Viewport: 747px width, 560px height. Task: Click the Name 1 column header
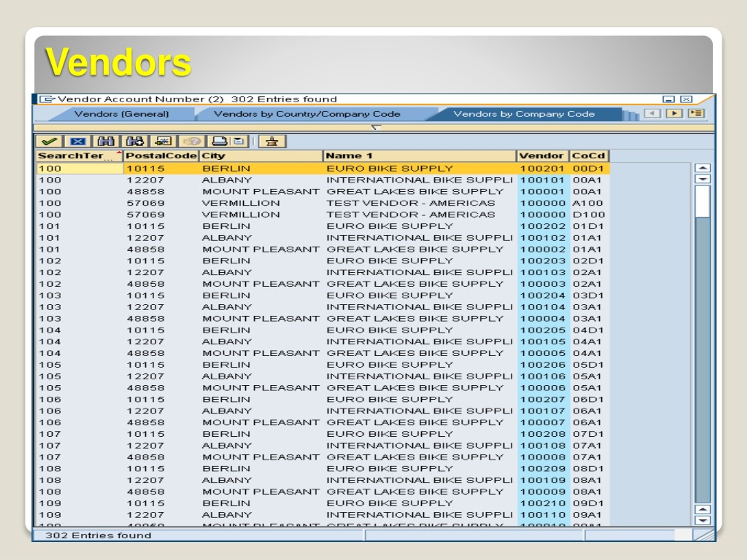pyautogui.click(x=420, y=156)
